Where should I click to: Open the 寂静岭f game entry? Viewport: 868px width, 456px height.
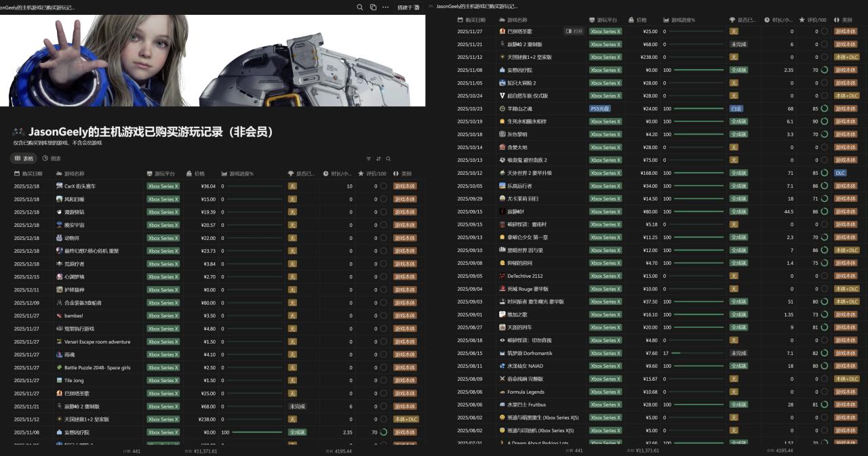515,211
